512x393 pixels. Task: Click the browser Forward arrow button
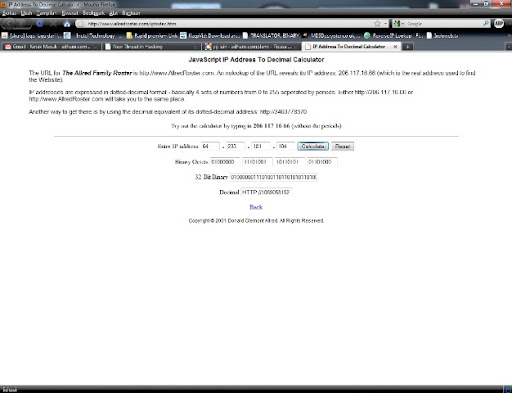tap(23, 24)
